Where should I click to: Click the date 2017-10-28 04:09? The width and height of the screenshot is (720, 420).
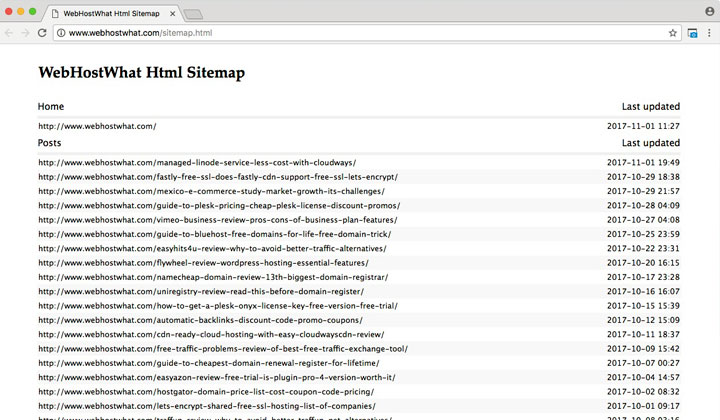coord(643,205)
